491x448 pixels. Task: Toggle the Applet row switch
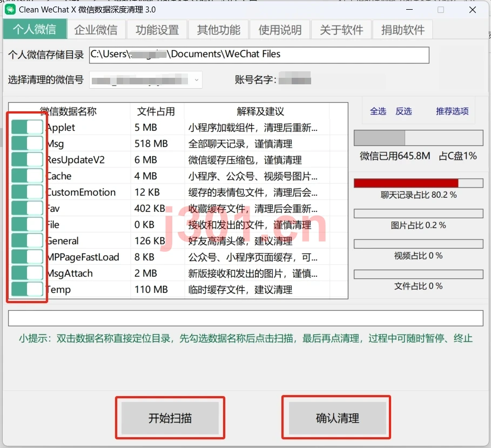point(27,127)
